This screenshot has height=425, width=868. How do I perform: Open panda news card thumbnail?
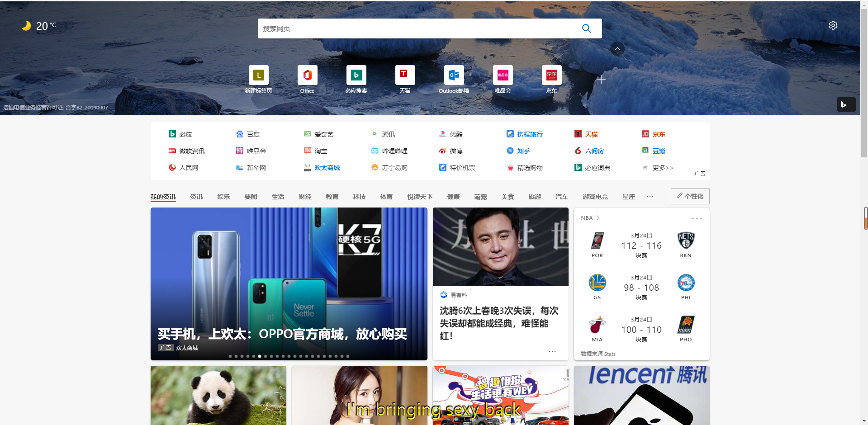pyautogui.click(x=218, y=395)
